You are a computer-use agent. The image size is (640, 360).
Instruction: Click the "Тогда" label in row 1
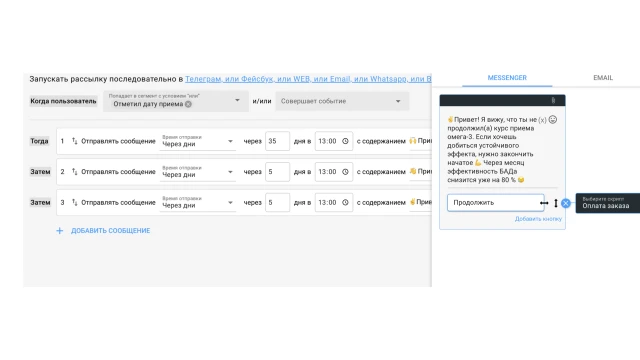click(x=39, y=141)
